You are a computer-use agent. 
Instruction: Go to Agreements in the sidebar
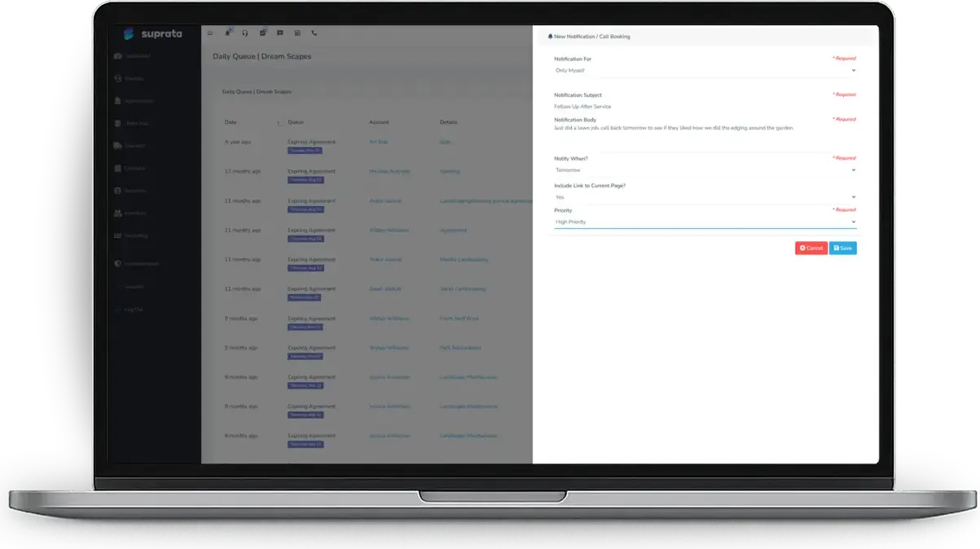click(134, 101)
